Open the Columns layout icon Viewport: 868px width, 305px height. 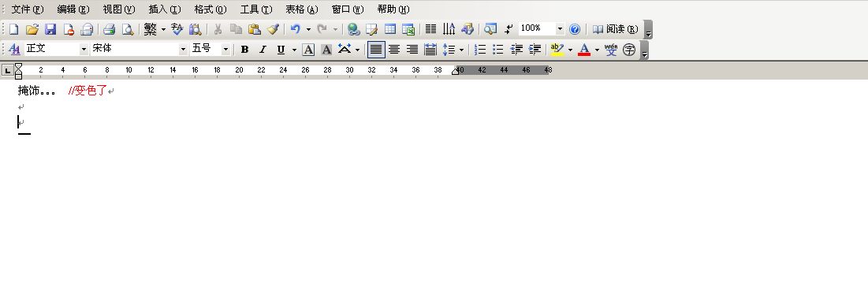pyautogui.click(x=430, y=29)
